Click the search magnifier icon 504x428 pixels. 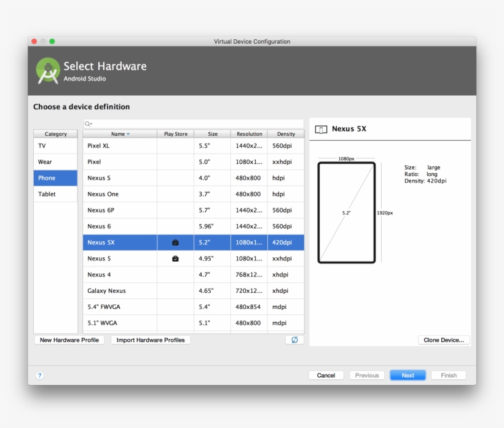pos(88,124)
